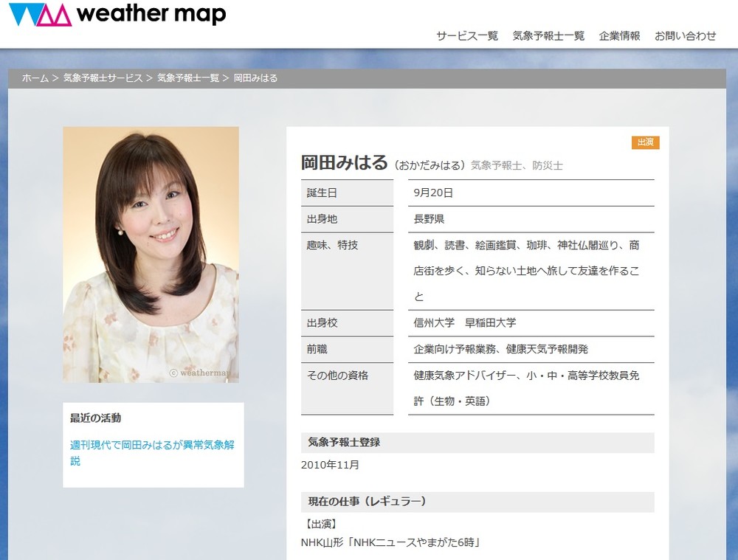Click the 2010年11月 registration date text
The width and height of the screenshot is (738, 560).
pyautogui.click(x=330, y=466)
